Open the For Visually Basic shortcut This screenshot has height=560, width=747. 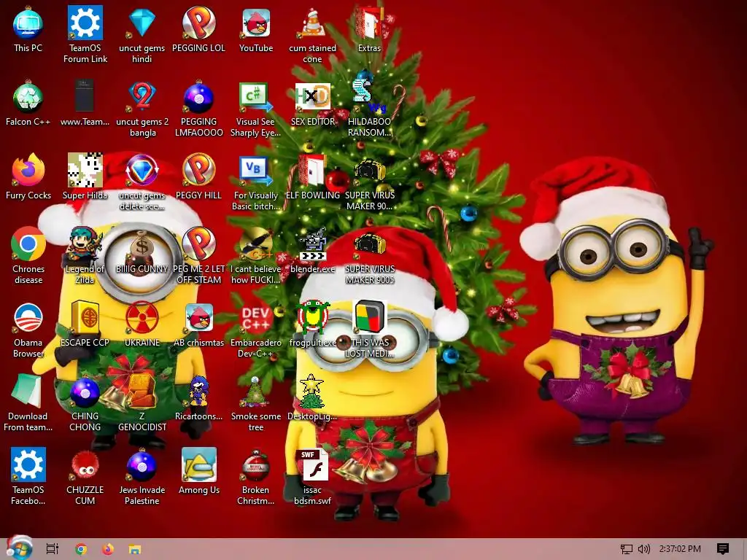coord(256,182)
